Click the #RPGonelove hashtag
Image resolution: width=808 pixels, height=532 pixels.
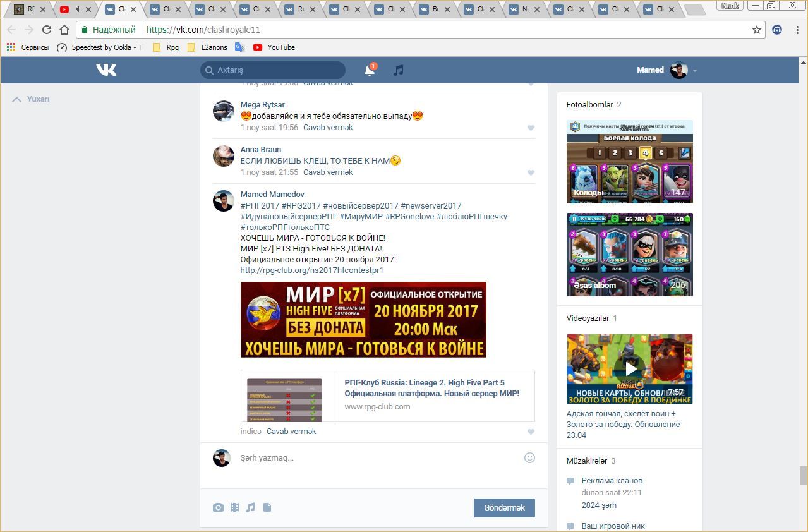(x=409, y=217)
